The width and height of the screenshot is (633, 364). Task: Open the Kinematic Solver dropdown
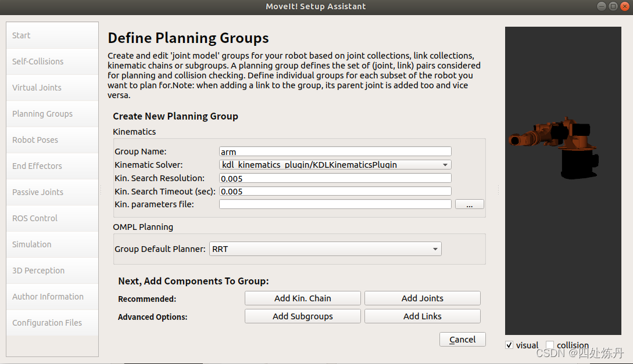(335, 164)
